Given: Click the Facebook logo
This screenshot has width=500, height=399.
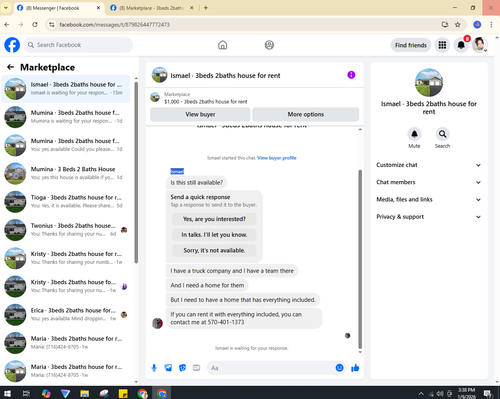Looking at the screenshot, I should [12, 45].
